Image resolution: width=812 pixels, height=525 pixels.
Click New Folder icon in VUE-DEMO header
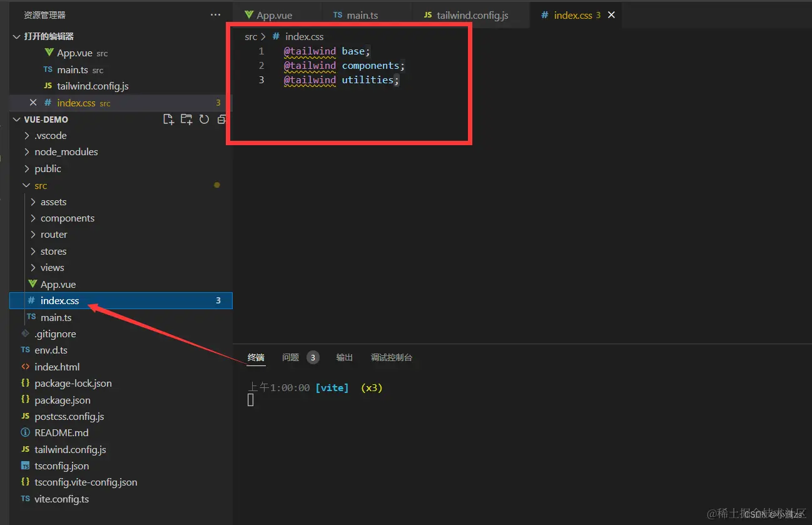(186, 119)
